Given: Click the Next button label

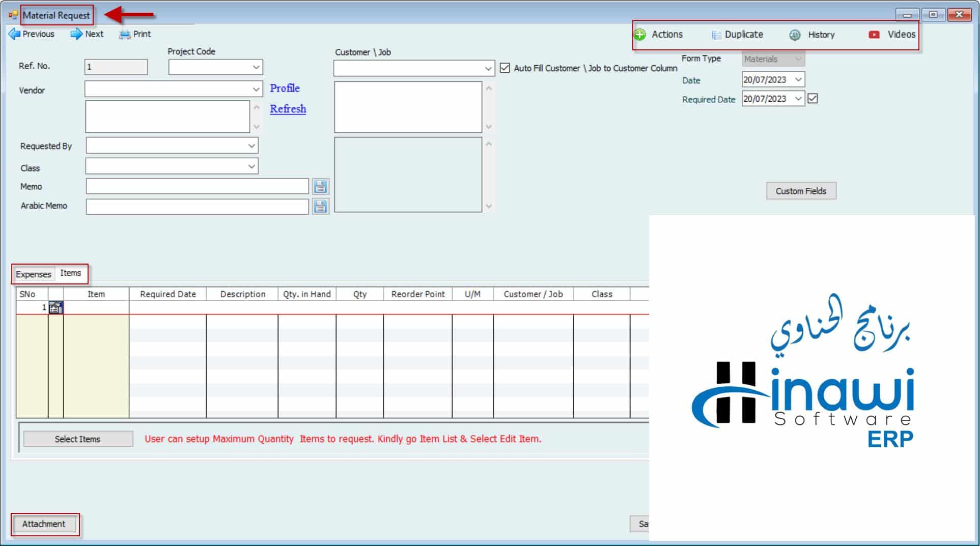Looking at the screenshot, I should [94, 34].
